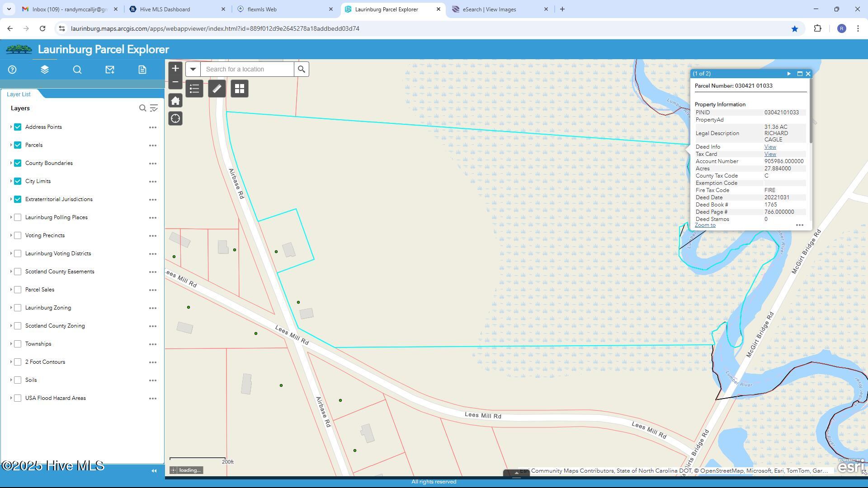Image resolution: width=868 pixels, height=488 pixels.
Task: Open the Help panel icon
Action: coord(12,70)
